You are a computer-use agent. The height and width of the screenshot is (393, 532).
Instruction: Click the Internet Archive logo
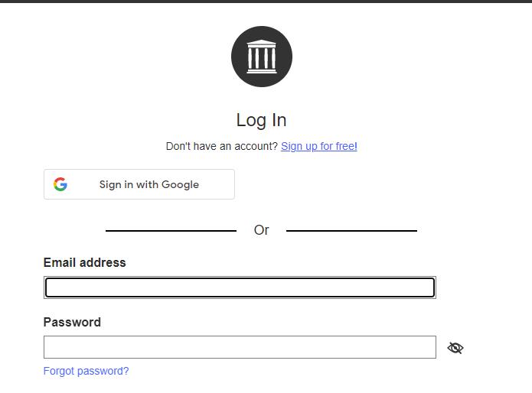[261, 57]
